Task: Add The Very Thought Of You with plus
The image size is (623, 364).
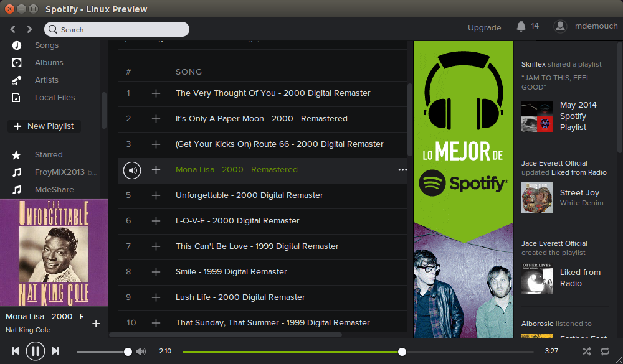Action: pyautogui.click(x=156, y=93)
